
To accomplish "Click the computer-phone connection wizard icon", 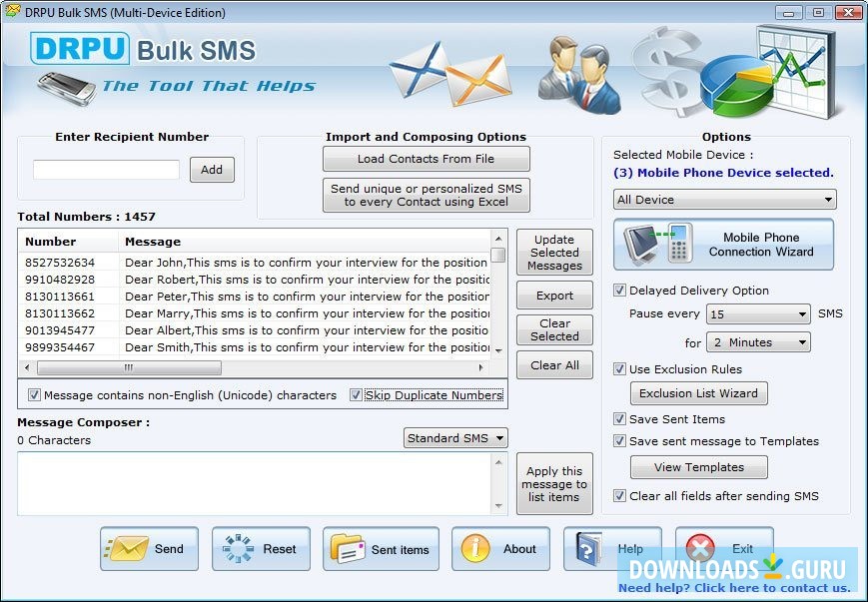I will click(x=659, y=244).
